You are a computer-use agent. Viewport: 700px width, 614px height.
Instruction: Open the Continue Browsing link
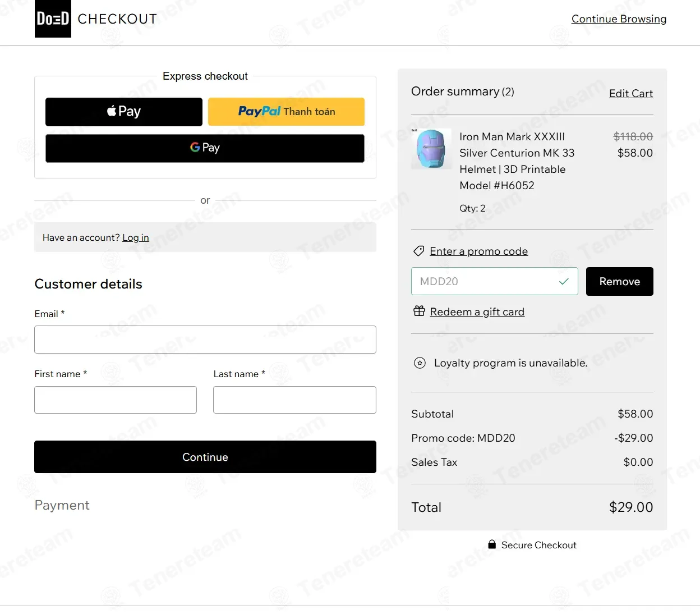click(619, 19)
